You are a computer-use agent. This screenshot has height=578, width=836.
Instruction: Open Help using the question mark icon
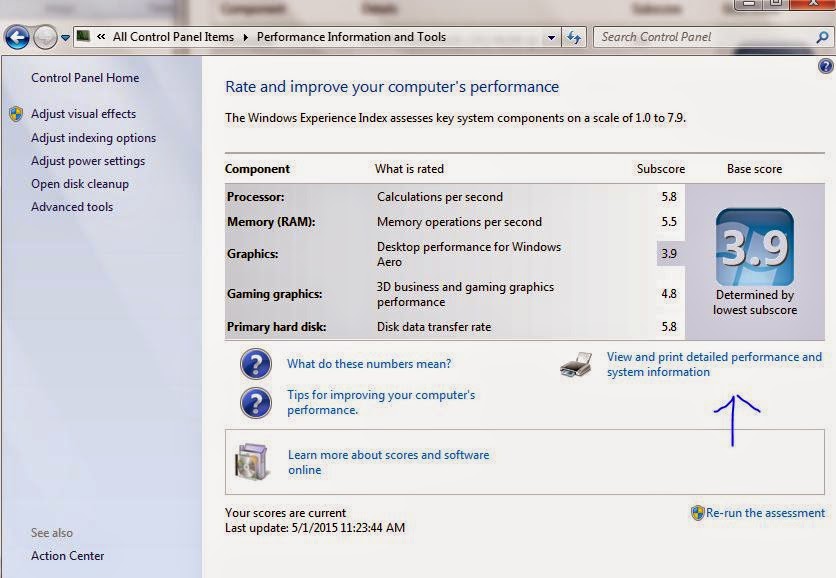[x=825, y=66]
